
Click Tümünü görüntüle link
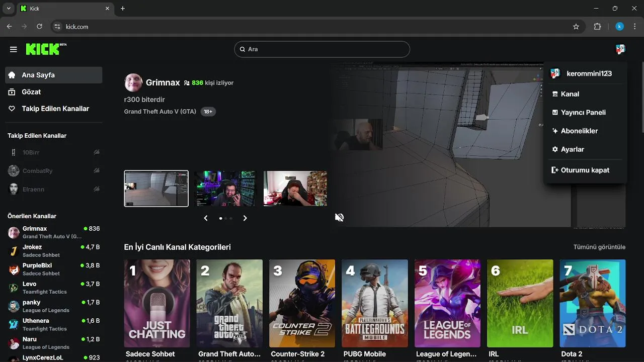click(599, 247)
